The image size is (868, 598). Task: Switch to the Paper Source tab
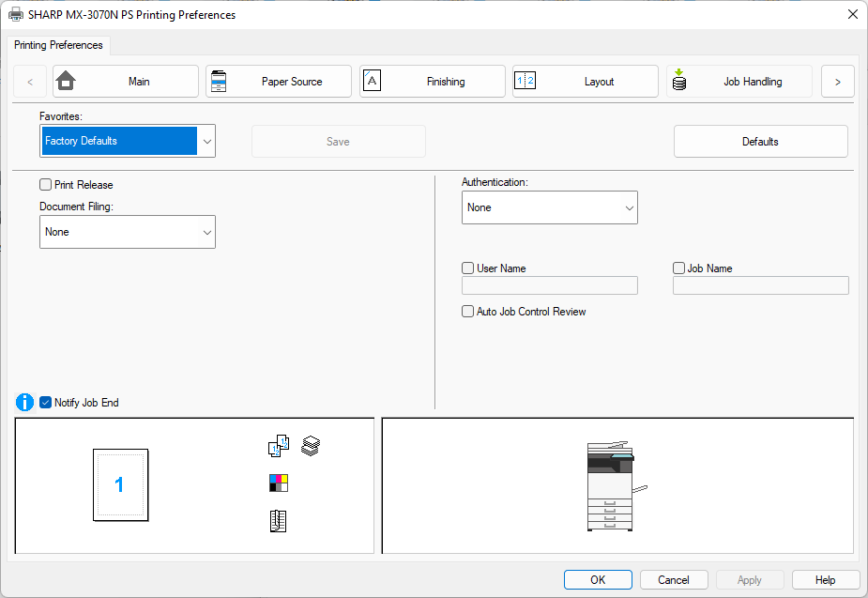tap(279, 82)
